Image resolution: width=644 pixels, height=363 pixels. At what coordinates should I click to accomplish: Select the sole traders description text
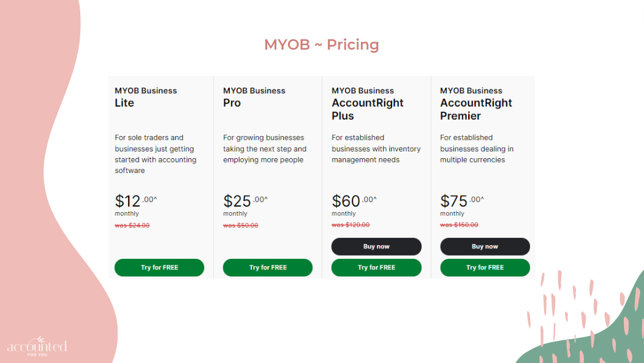tap(156, 154)
